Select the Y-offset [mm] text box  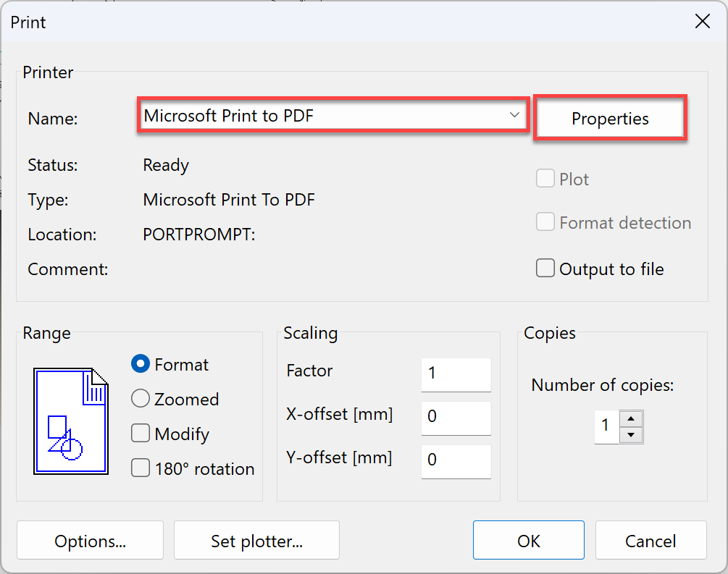pyautogui.click(x=456, y=460)
